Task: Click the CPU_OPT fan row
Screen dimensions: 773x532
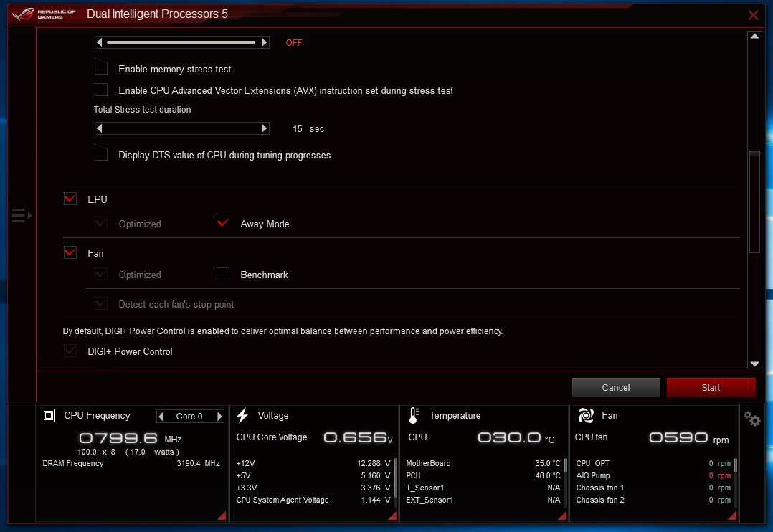Action: point(653,463)
